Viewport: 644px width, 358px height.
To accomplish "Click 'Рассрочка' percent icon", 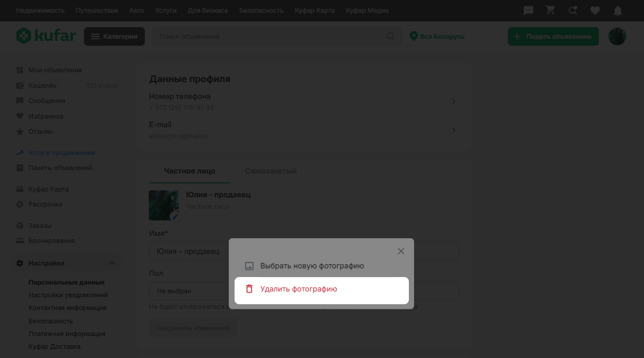I will [20, 204].
